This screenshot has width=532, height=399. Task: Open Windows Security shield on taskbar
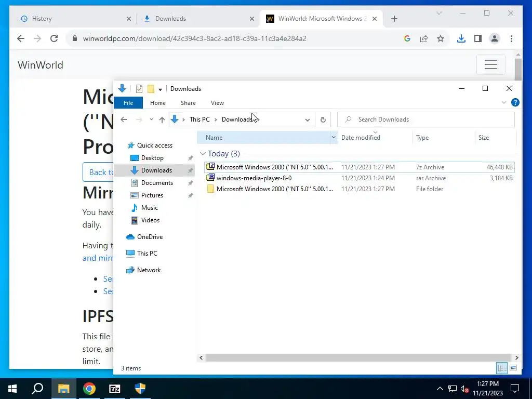140,389
